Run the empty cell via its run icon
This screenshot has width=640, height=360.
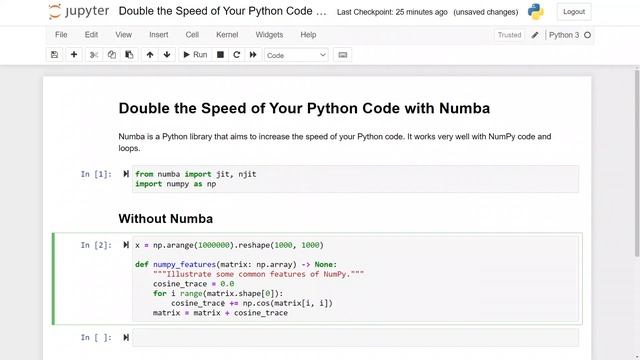(126, 337)
